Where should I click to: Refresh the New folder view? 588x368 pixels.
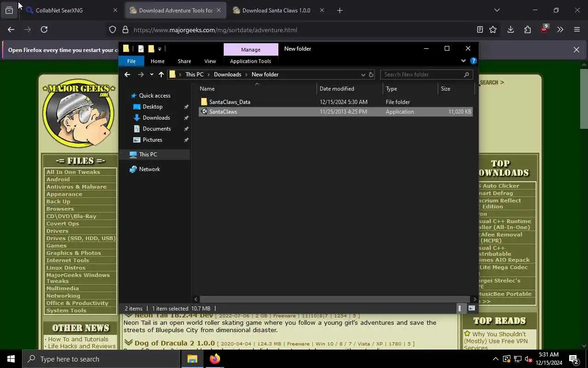[371, 75]
